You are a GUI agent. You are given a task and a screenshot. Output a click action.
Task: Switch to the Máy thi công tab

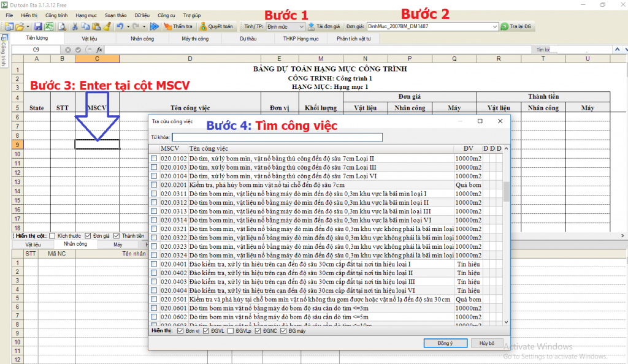pyautogui.click(x=195, y=39)
